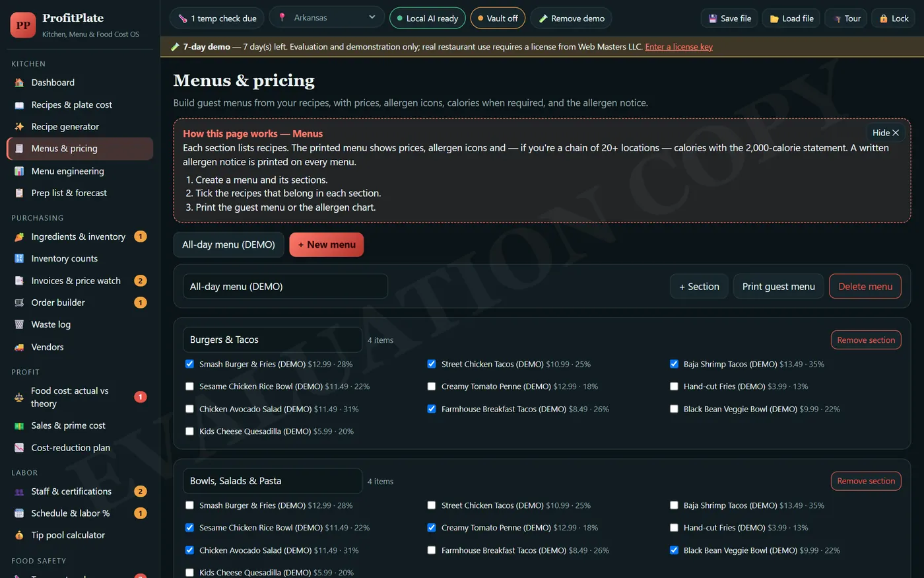Click the Recipe generator sparkle icon

click(19, 127)
